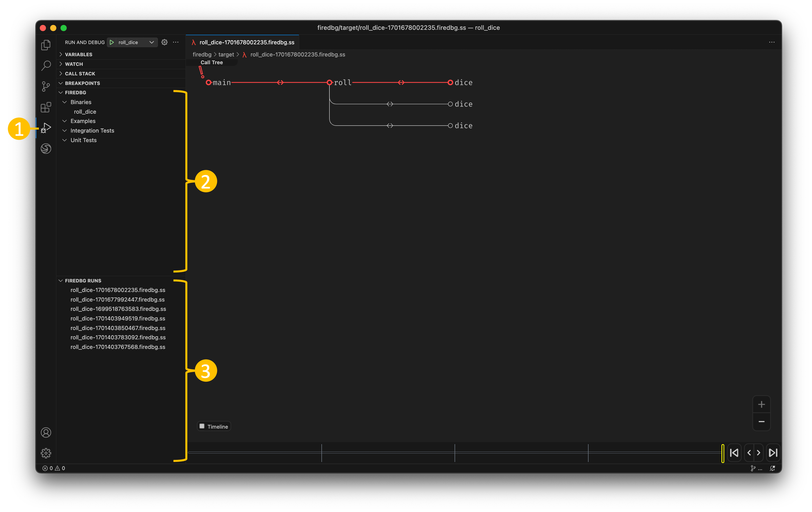Click the yellow playhead marker on the timeline
The image size is (812, 512).
723,453
